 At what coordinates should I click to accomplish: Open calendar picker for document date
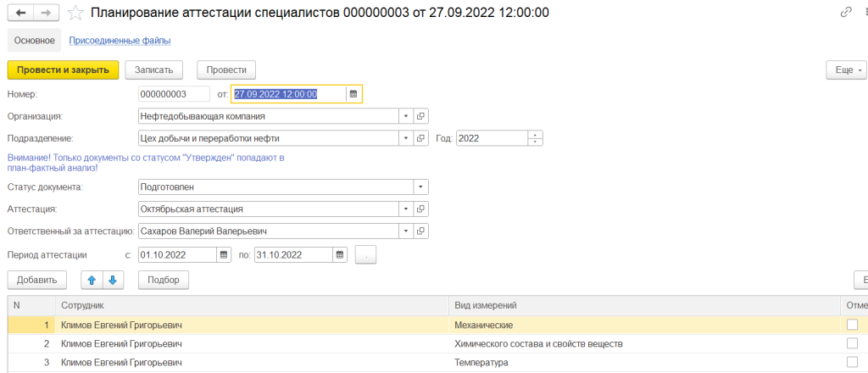(x=353, y=94)
